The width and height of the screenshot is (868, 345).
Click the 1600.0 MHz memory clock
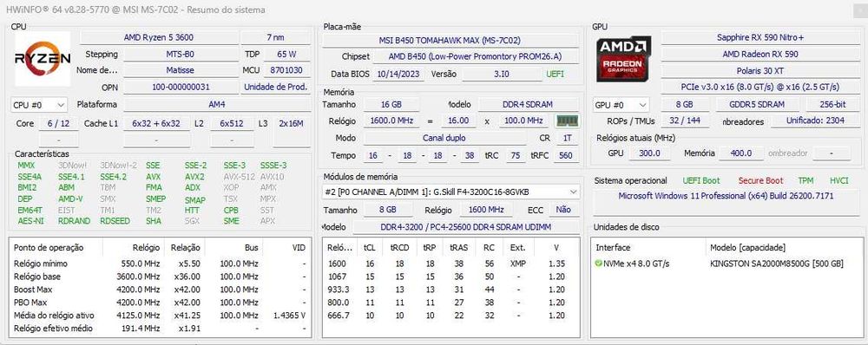pyautogui.click(x=391, y=120)
